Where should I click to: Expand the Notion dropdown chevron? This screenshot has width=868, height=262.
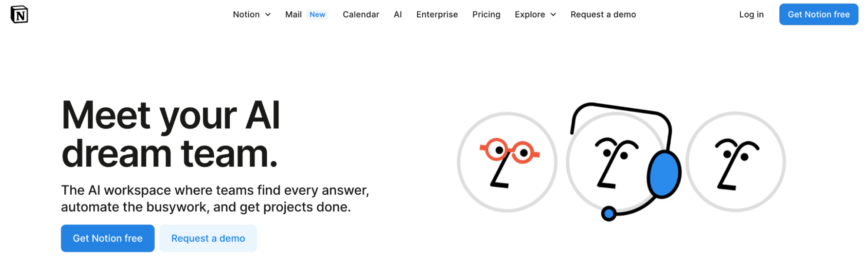[268, 14]
